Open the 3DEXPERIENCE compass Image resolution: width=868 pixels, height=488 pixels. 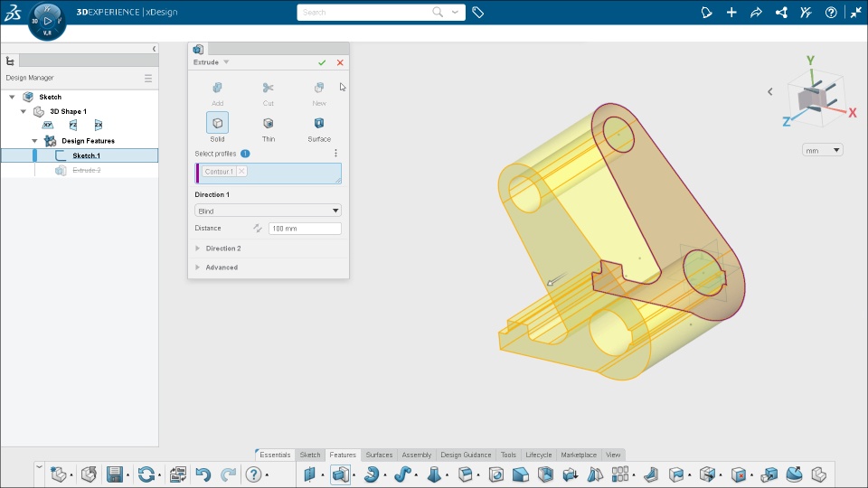47,21
